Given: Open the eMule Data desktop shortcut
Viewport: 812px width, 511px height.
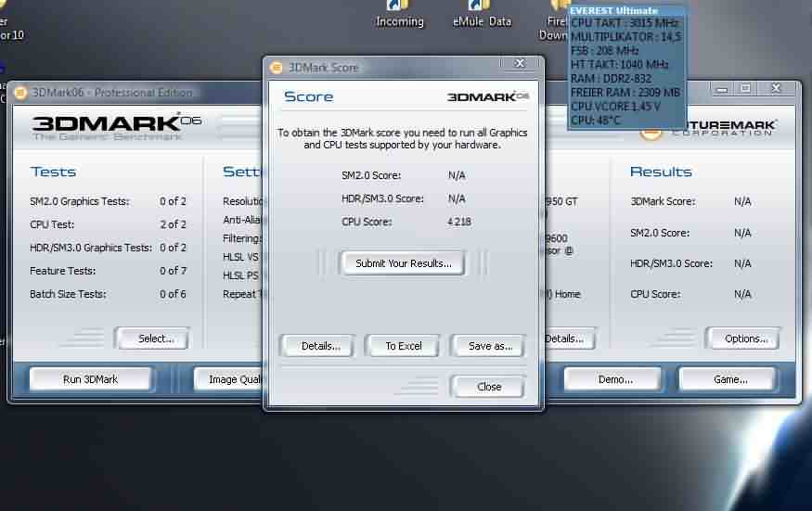Looking at the screenshot, I should point(482,14).
